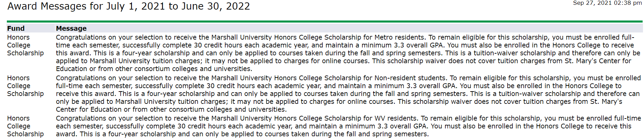Click the green divider line under the heading
644x138 pixels.
[x=325, y=22]
